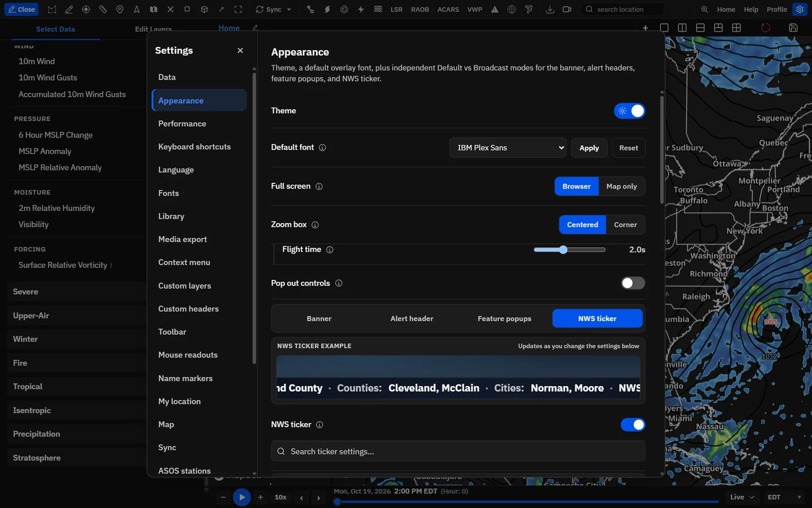The height and width of the screenshot is (508, 812).
Task: Open the lightning data icon
Action: pos(361,9)
